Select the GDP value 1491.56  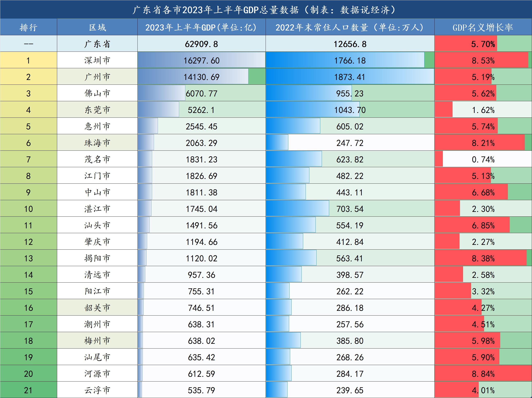(x=201, y=225)
